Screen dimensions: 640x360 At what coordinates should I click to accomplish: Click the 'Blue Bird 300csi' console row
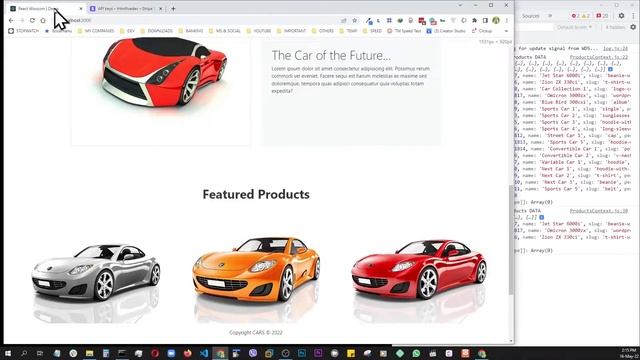pyautogui.click(x=573, y=102)
